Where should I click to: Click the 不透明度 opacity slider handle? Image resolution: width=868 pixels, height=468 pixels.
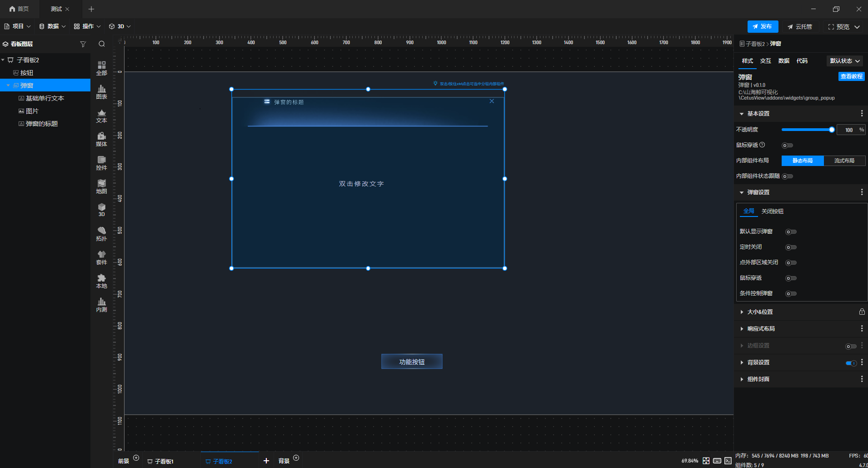(832, 130)
